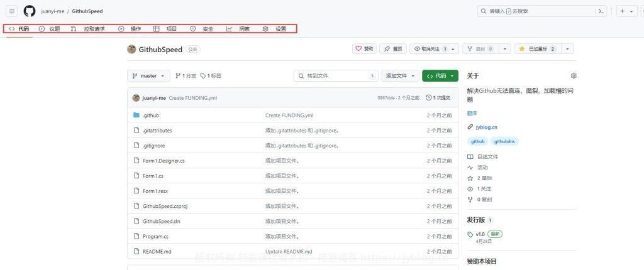Expand the fork options dropdown arrow

click(505, 49)
